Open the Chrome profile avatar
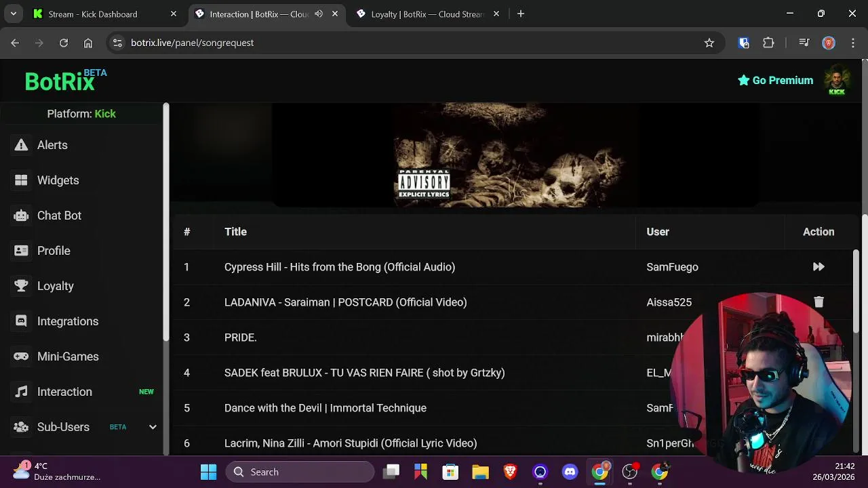 (x=829, y=43)
